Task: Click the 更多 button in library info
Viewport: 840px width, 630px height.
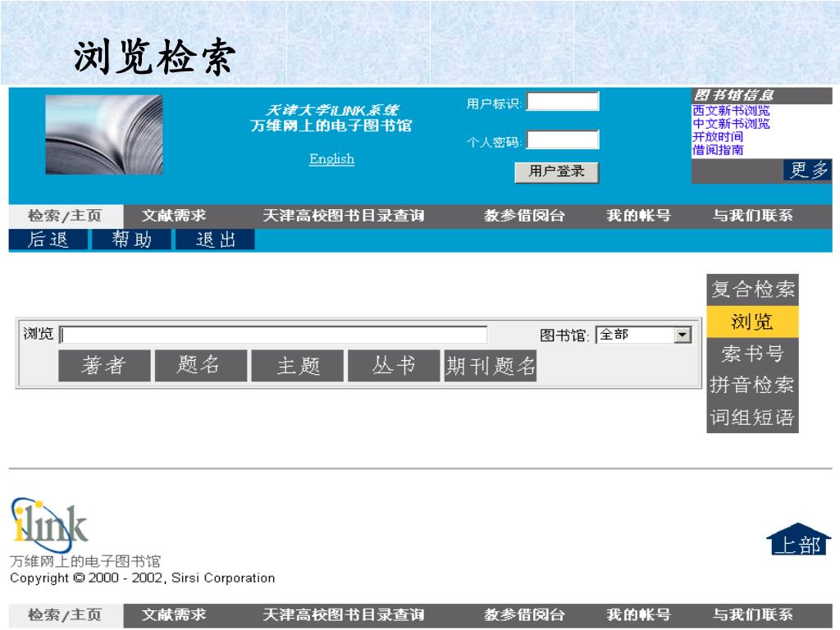Action: (808, 171)
